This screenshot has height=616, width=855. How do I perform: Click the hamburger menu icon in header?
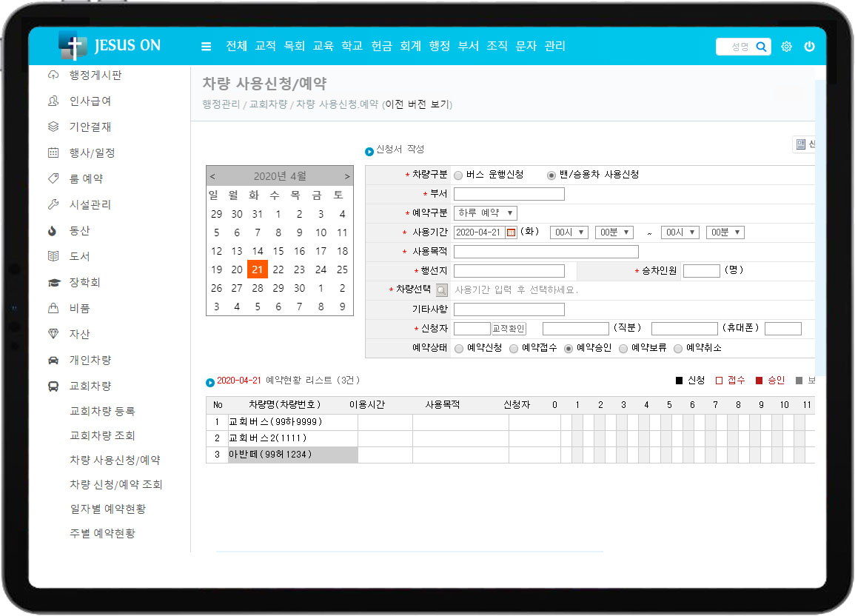207,47
